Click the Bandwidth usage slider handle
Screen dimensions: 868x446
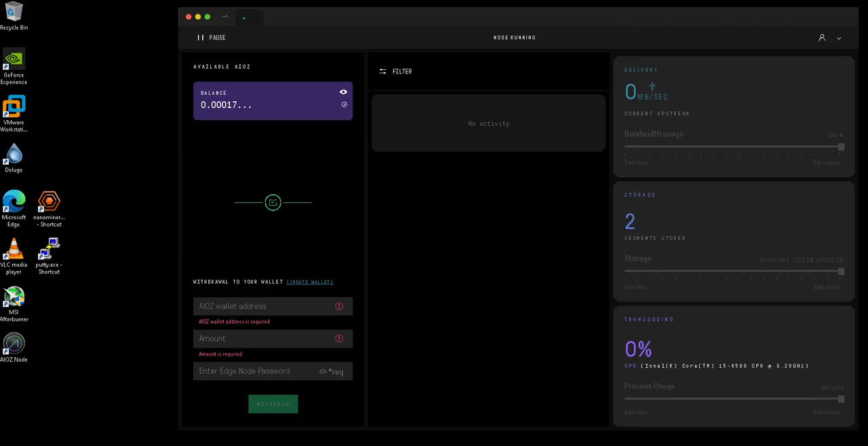(841, 147)
